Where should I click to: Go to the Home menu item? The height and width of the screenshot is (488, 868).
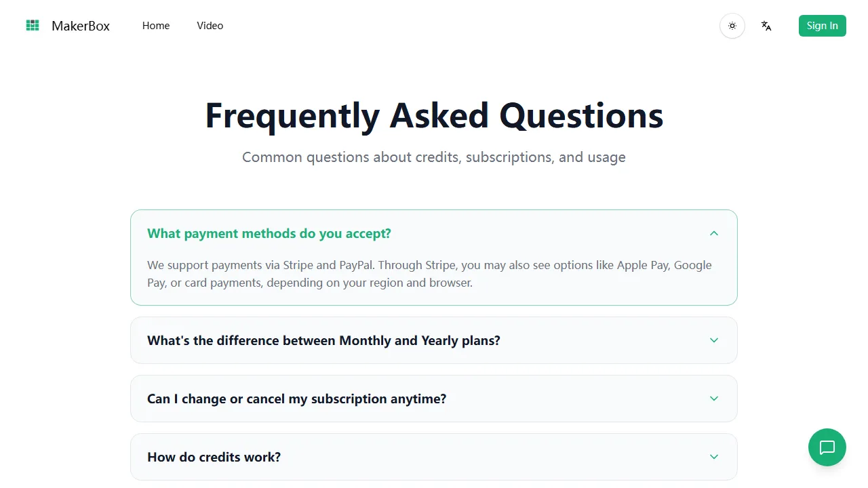(x=156, y=26)
